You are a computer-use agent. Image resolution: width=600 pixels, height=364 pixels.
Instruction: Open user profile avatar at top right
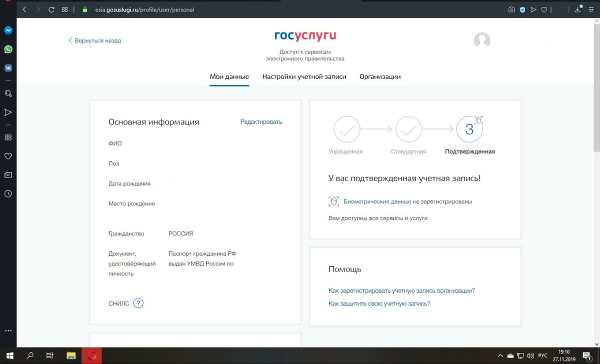(x=482, y=40)
